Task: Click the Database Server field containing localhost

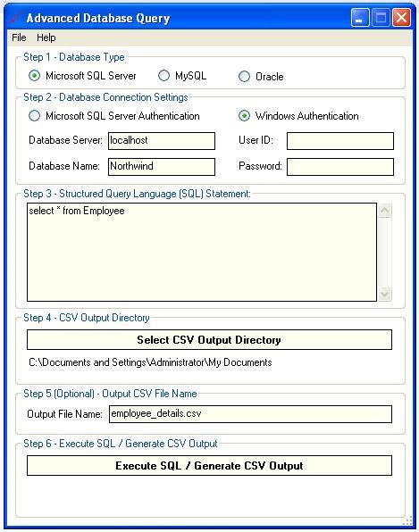Action: 162,141
